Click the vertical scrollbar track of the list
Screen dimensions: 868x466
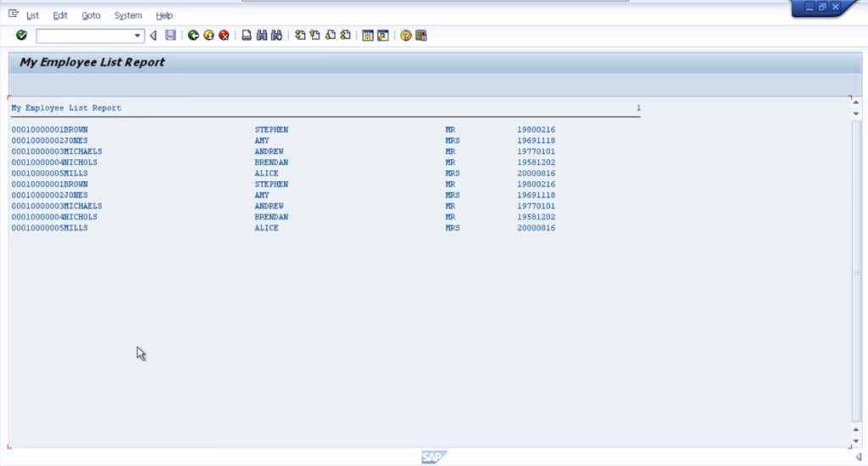856,271
